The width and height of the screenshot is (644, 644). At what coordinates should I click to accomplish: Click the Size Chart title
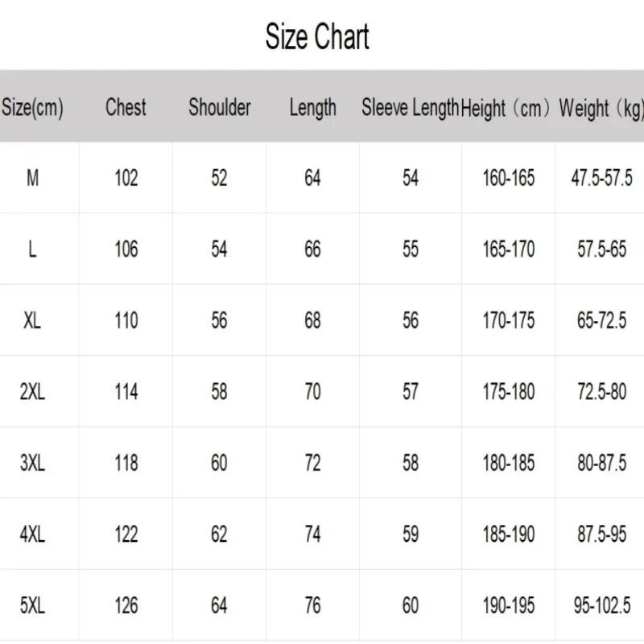point(317,37)
